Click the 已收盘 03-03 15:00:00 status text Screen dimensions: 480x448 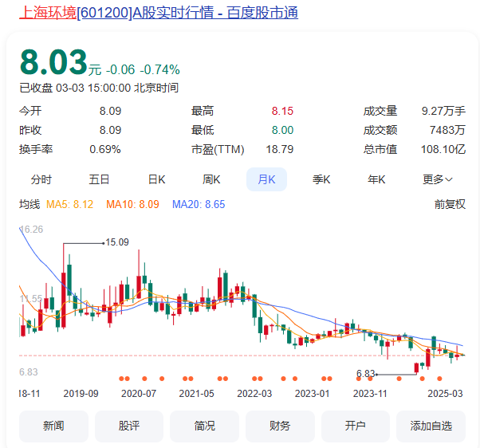[99, 88]
